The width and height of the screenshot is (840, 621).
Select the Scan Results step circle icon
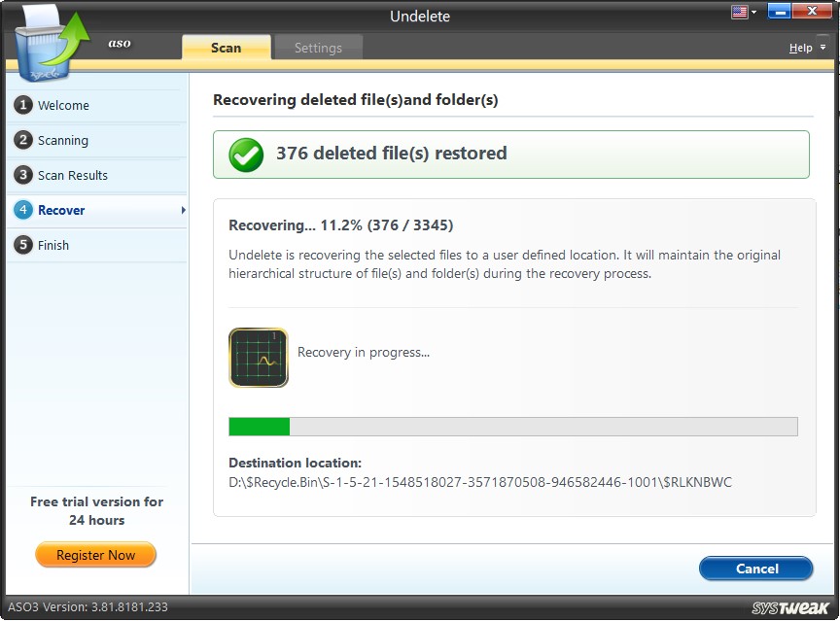coord(21,176)
